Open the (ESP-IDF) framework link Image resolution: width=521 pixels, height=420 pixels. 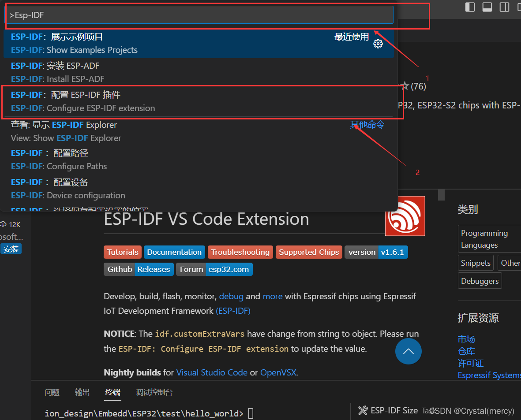tap(233, 311)
